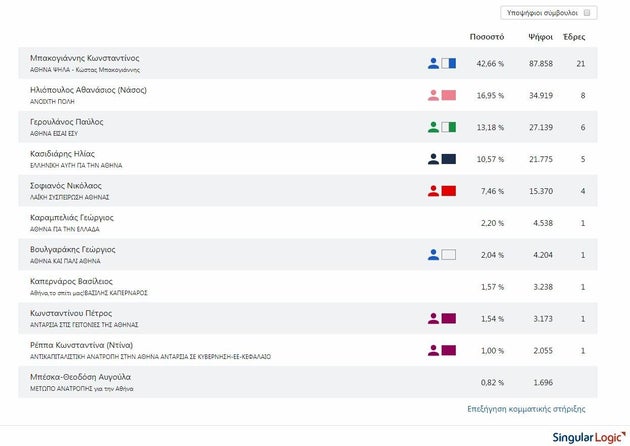The image size is (630, 446).
Task: Click the pink person icon for Ηλιόπουλος
Action: 433,95
